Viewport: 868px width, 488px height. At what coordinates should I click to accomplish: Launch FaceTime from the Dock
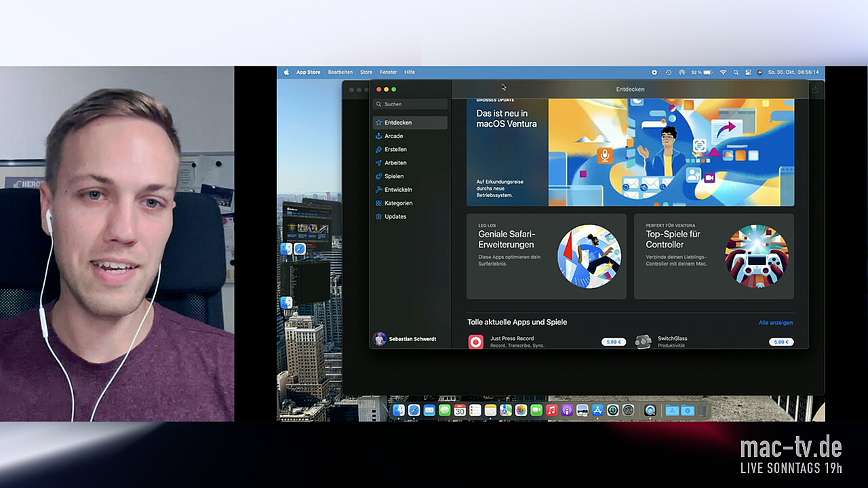point(536,410)
